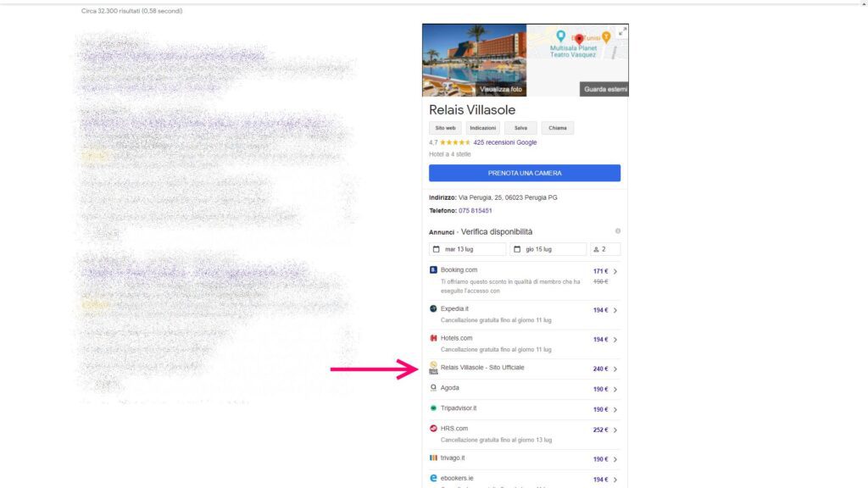Click the Tripadvisor.it logo icon
868x488 pixels.
pos(433,408)
